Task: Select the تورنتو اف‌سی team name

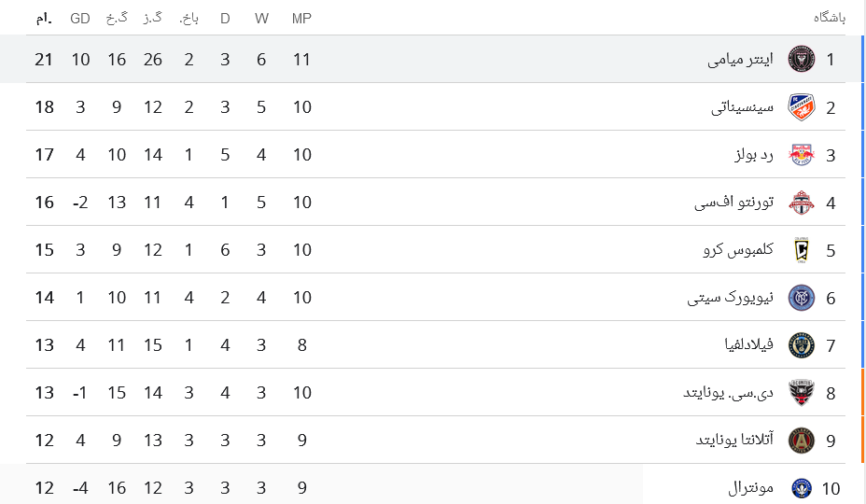Action: click(734, 203)
